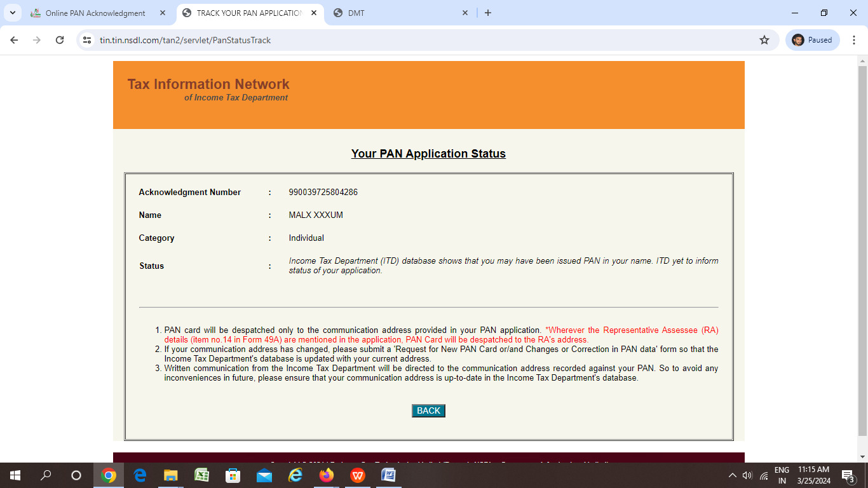Bookmark this page with star icon

point(764,40)
